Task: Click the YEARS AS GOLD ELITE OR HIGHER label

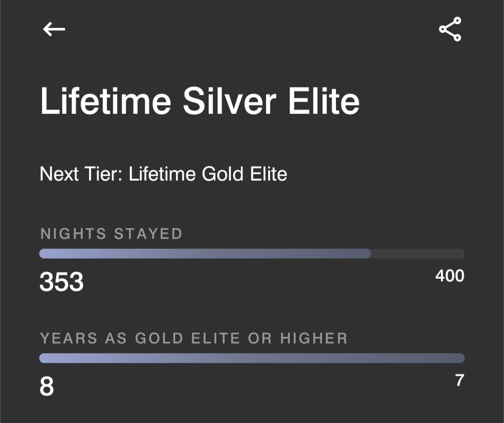Action: [194, 338]
